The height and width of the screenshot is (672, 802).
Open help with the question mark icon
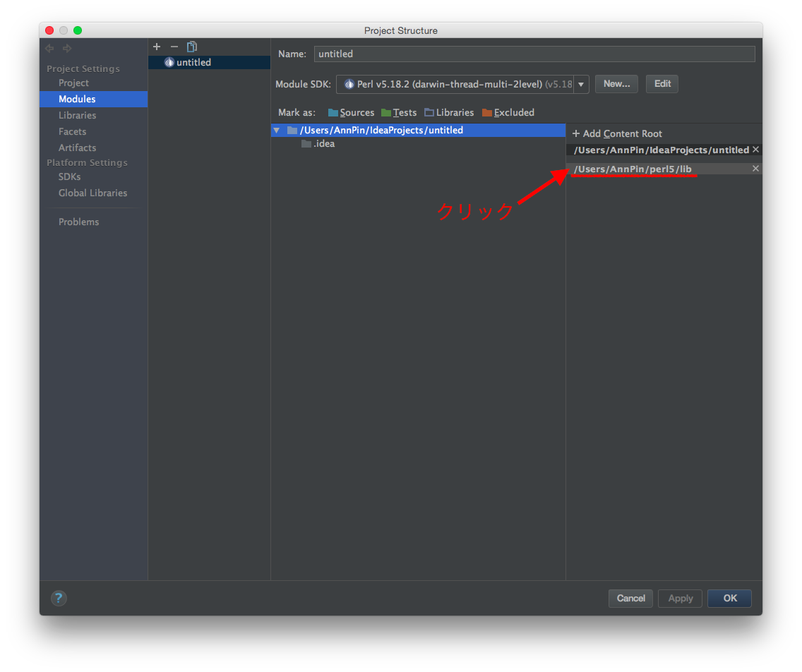(x=59, y=599)
